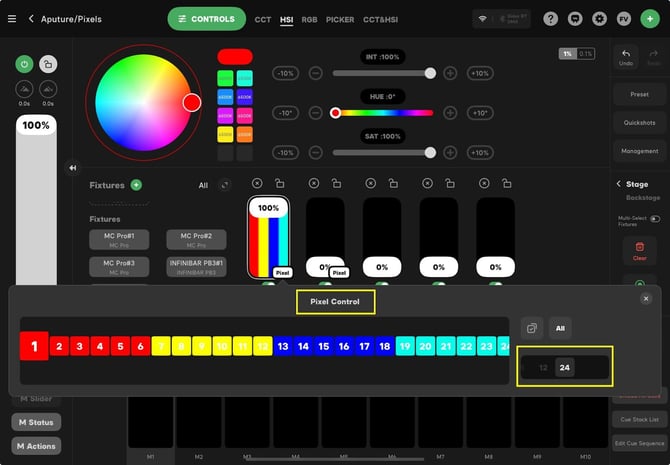670x465 pixels.
Task: Switch pixel count to 12
Action: click(x=544, y=368)
